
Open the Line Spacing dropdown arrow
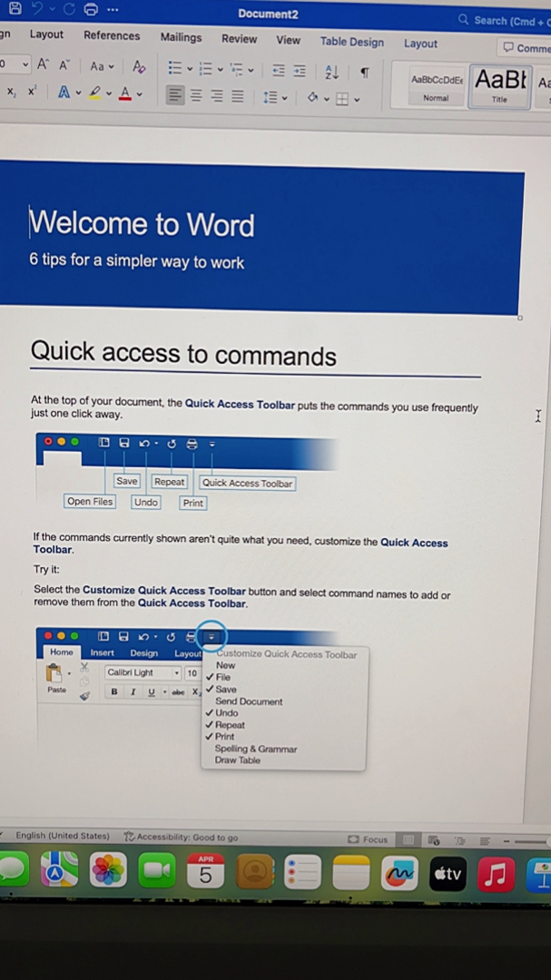284,98
